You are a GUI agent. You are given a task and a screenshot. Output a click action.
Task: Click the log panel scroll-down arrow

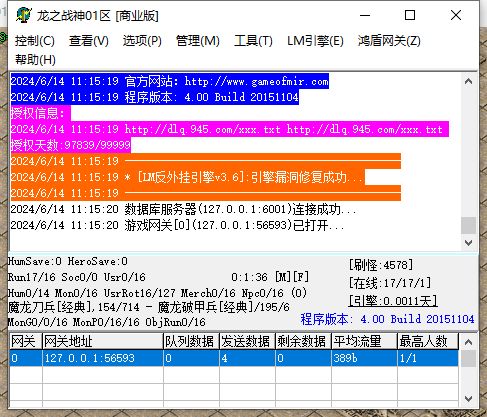(468, 243)
